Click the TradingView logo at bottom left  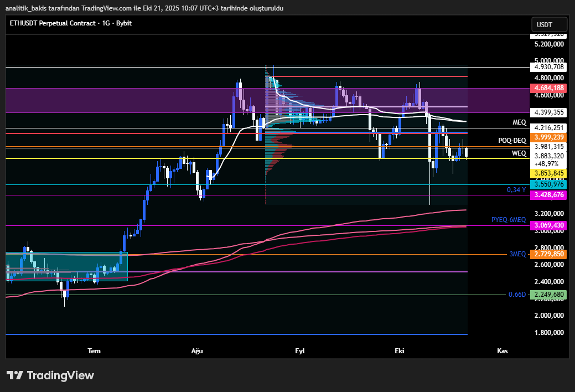pos(50,375)
